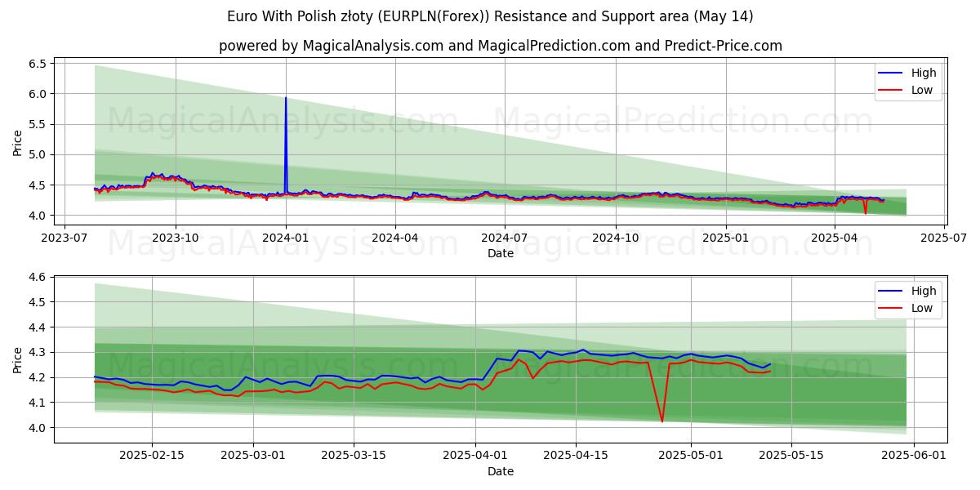This screenshot has height=490, width=980.
Task: Click the 2025-01 date tick label
Action: click(x=725, y=237)
